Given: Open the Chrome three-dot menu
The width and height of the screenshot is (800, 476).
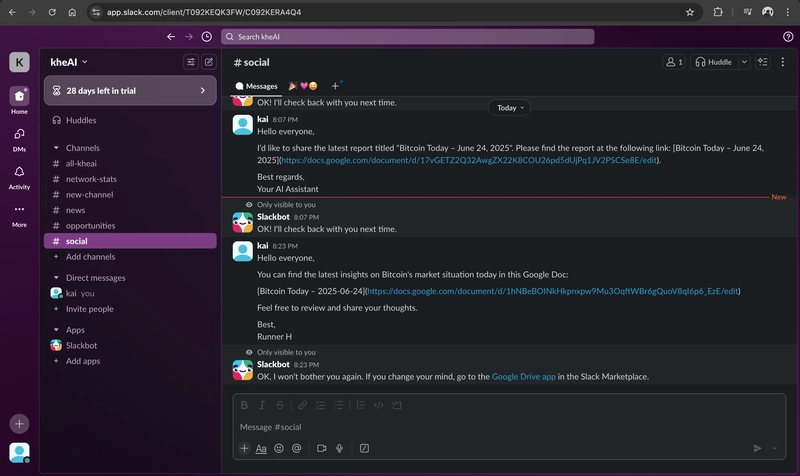Looking at the screenshot, I should [788, 12].
